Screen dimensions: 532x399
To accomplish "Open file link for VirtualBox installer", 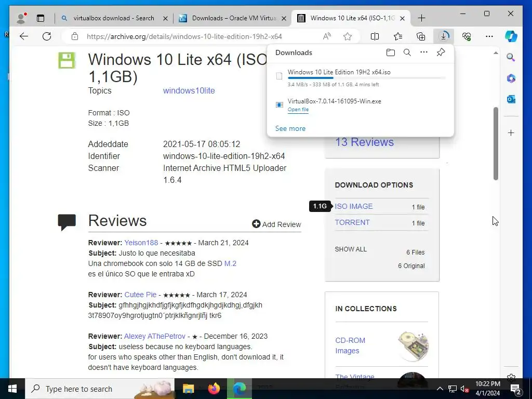I will pos(298,110).
